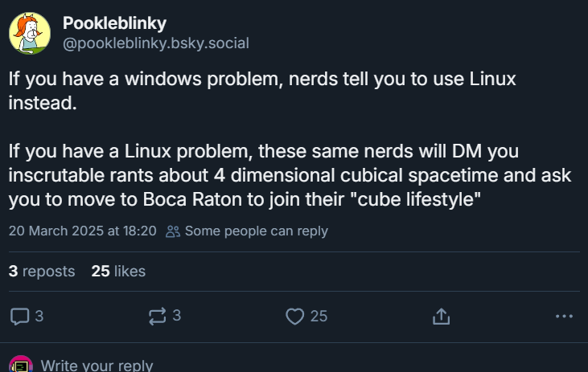588x372 pixels.
Task: Open Pookleblinky's profile avatar
Action: pyautogui.click(x=30, y=33)
